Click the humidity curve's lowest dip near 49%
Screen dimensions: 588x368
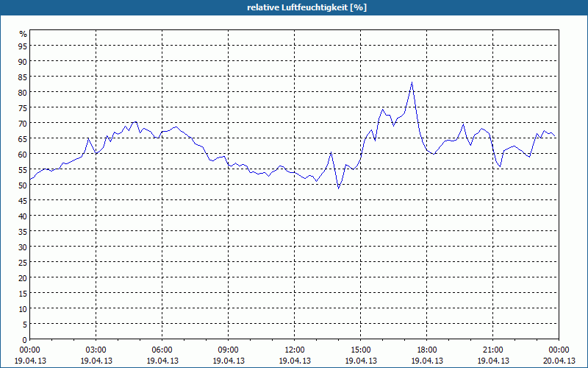point(338,188)
